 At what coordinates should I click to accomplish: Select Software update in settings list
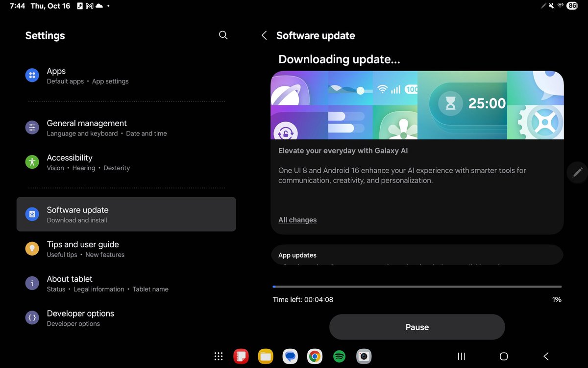(126, 214)
